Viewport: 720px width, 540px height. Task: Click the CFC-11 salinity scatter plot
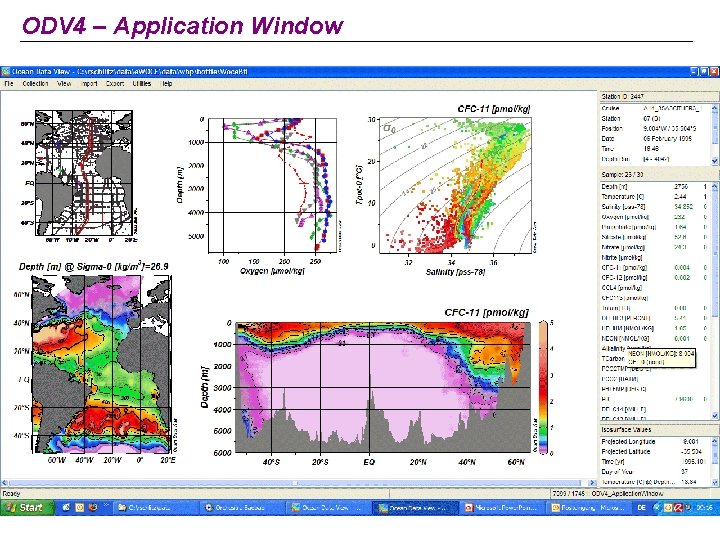click(x=455, y=185)
